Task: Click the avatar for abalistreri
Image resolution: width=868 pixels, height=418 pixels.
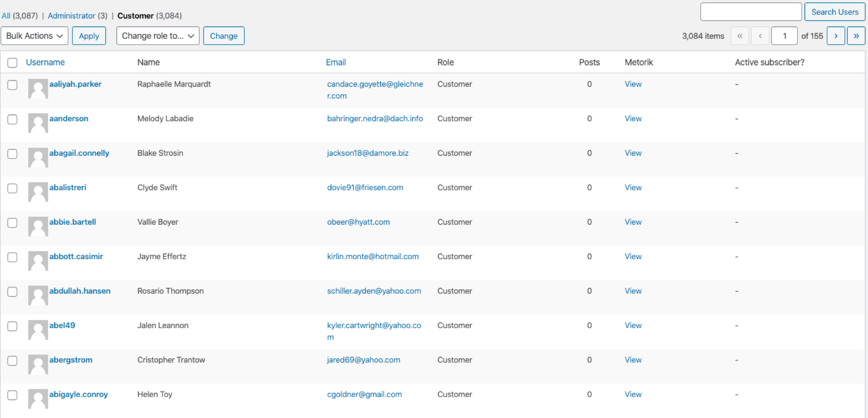Action: click(x=38, y=192)
